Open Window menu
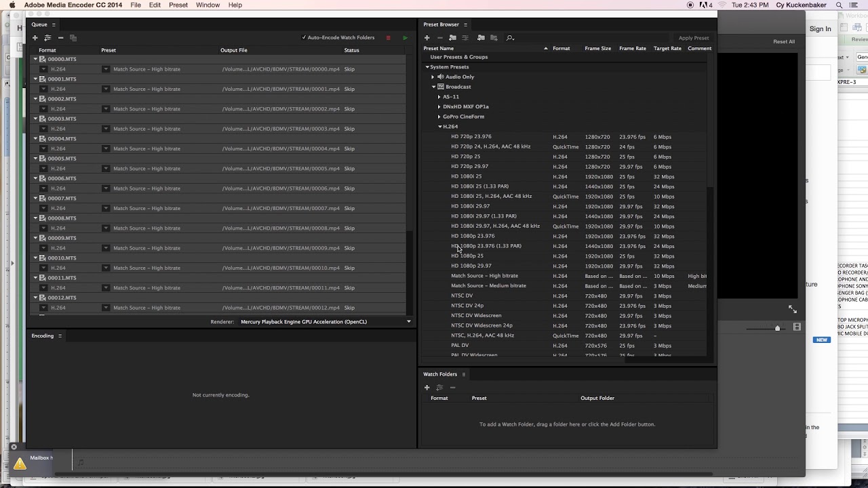 coord(208,5)
